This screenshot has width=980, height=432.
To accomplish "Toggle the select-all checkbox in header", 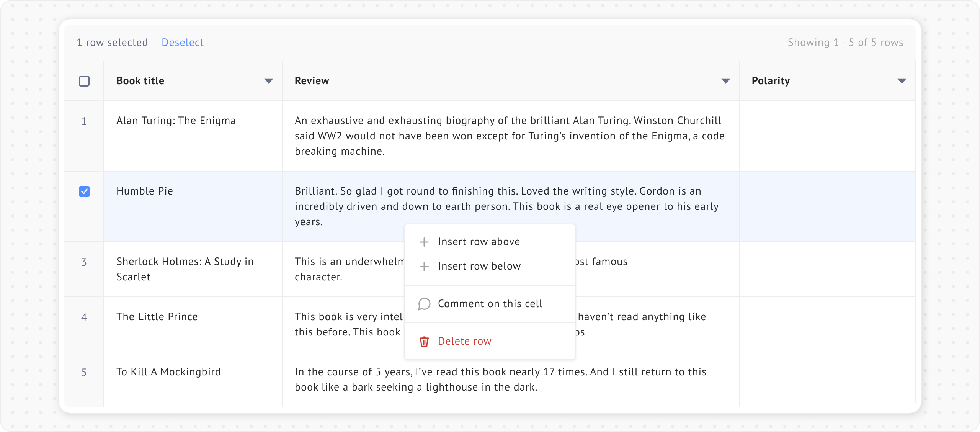I will click(x=84, y=81).
